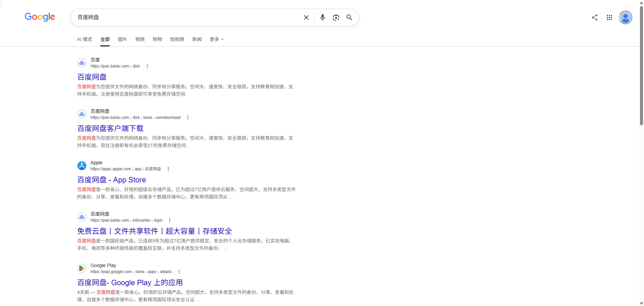Open the 短视频 short videos tab
The height and width of the screenshot is (306, 644).
click(x=177, y=39)
